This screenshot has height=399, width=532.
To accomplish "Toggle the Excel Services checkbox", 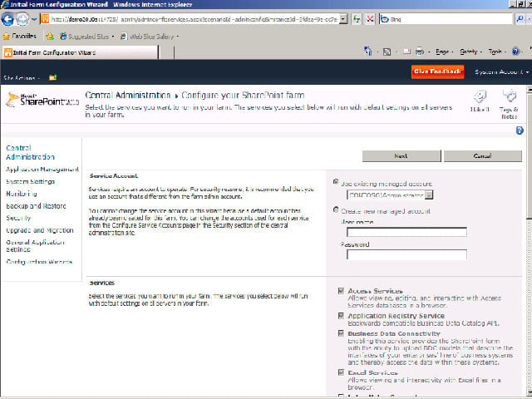I will [341, 372].
